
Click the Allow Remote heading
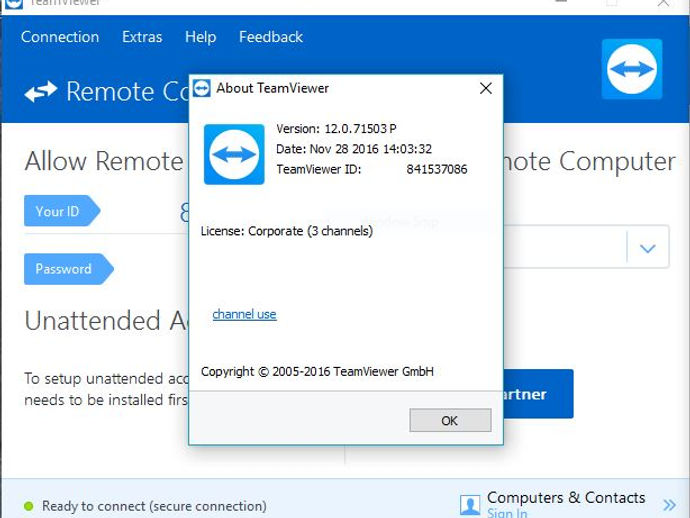coord(104,161)
